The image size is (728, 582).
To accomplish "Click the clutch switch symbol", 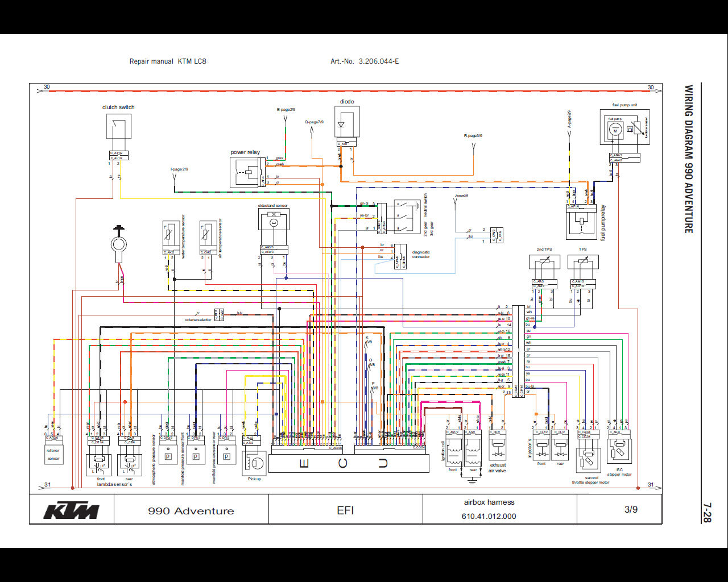I will point(118,126).
